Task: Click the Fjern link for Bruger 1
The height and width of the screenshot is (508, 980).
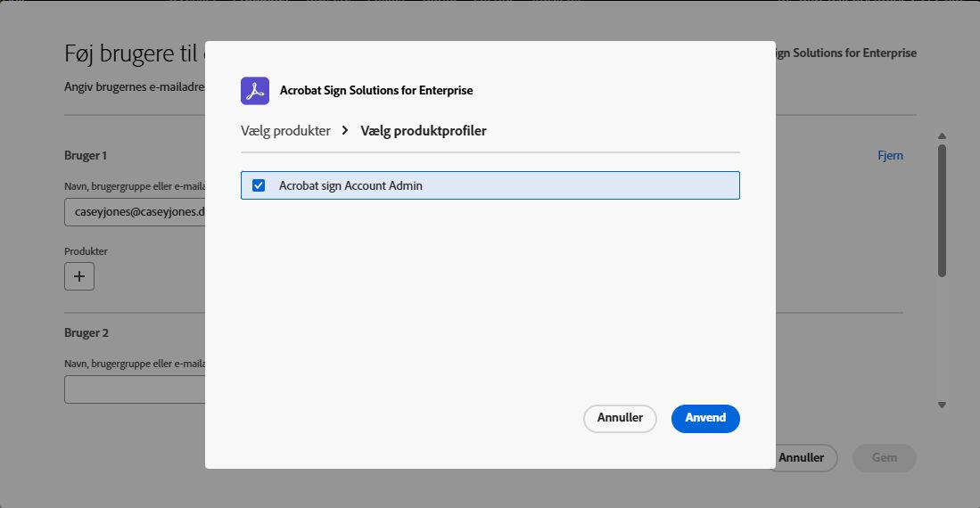Action: (890, 156)
